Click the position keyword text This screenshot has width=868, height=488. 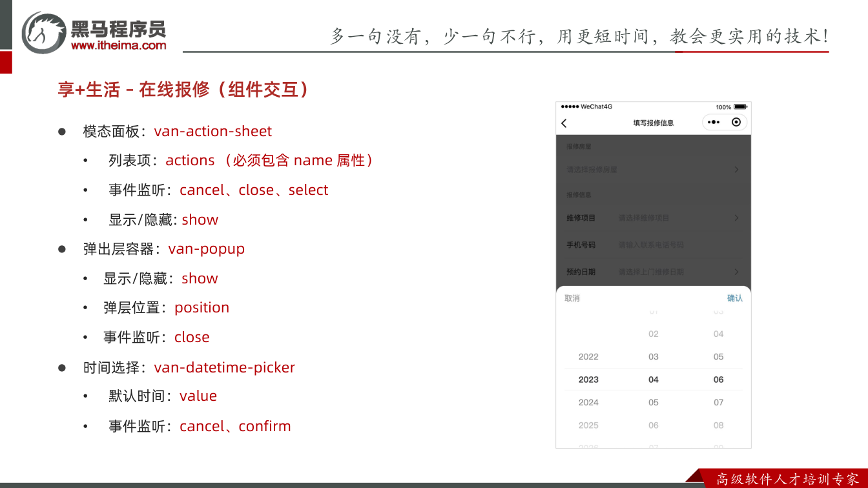coord(202,308)
